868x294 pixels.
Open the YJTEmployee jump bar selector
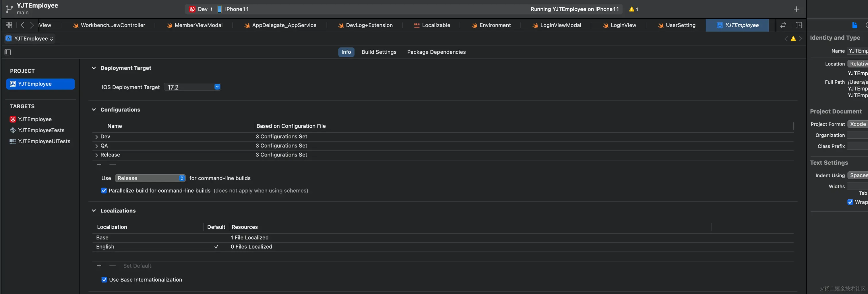point(30,39)
